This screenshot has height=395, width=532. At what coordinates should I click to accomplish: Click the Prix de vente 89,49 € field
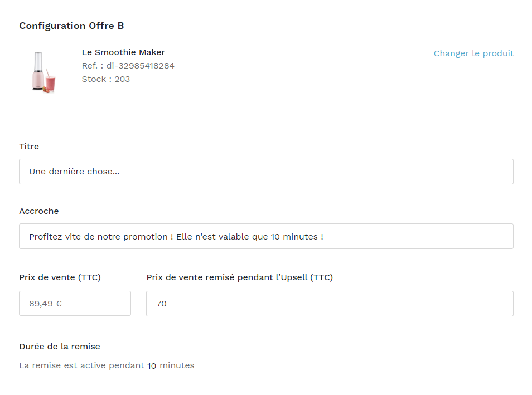75,304
